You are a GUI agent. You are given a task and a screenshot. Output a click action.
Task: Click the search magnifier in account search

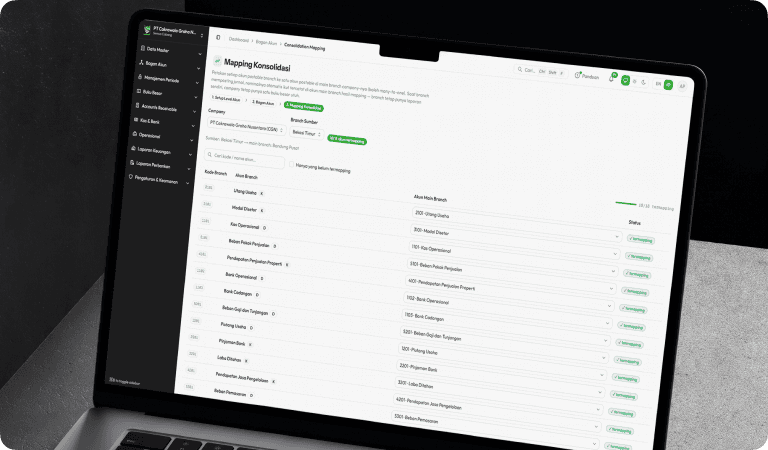pyautogui.click(x=210, y=155)
